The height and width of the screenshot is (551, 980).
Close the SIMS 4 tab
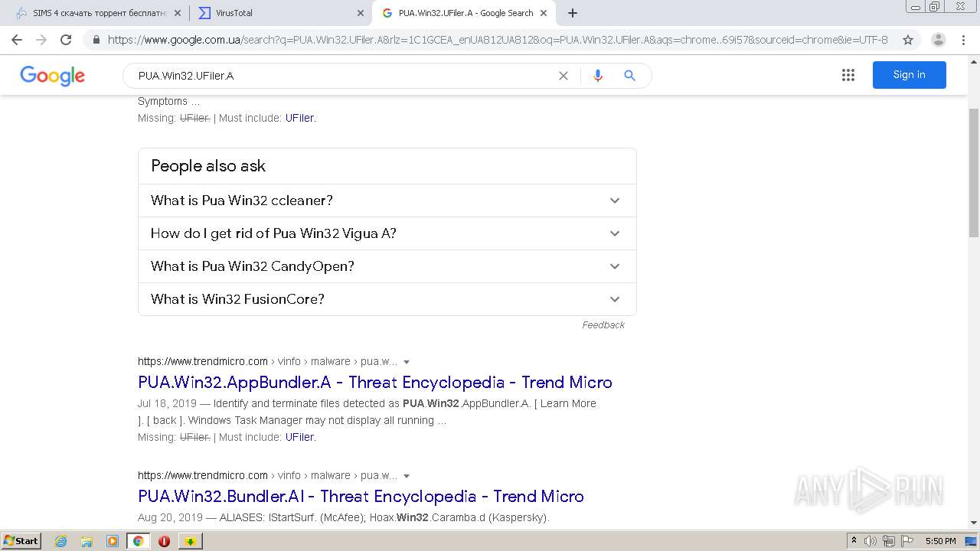(178, 13)
